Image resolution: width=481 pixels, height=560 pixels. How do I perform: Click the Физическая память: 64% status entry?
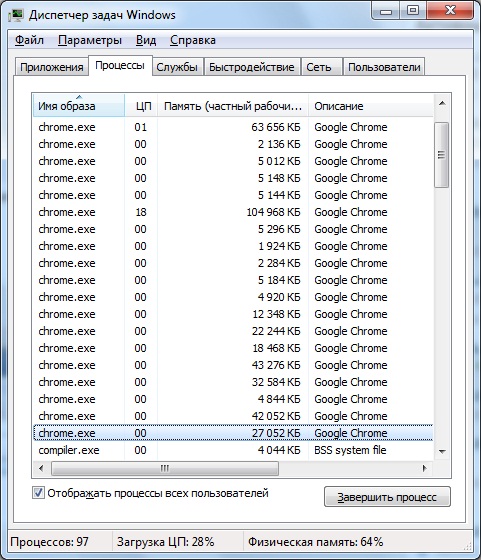pyautogui.click(x=315, y=542)
